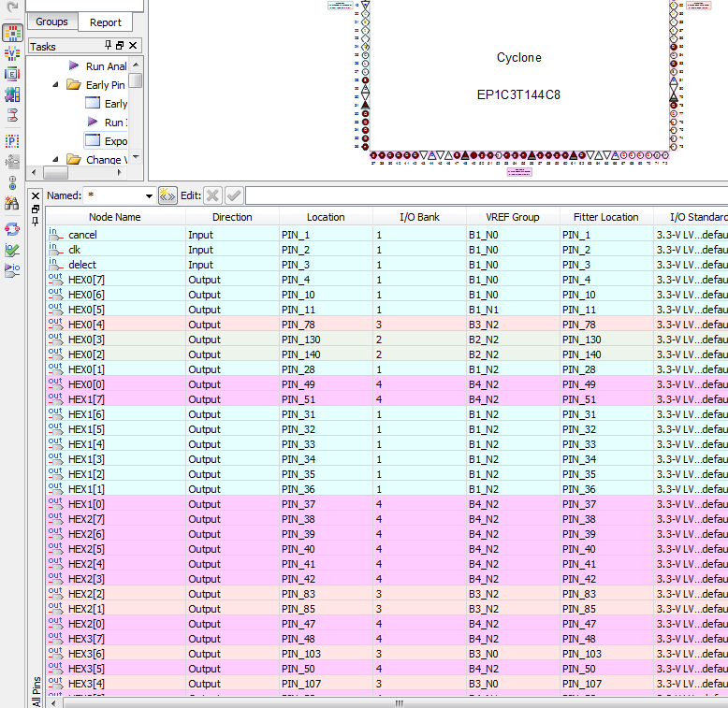Float the Tasks panel window
728x708 pixels.
pos(120,46)
